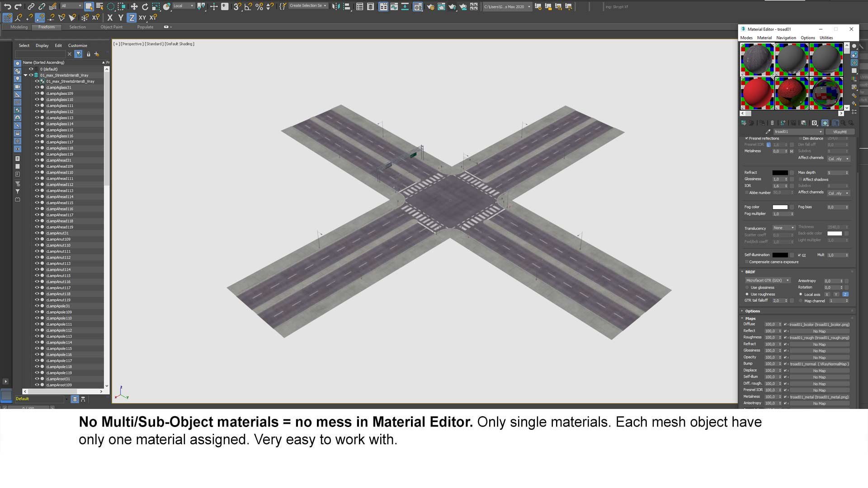Switch to the Object Paint ribbon tab
Screen dimensions: 868x488
click(x=111, y=27)
